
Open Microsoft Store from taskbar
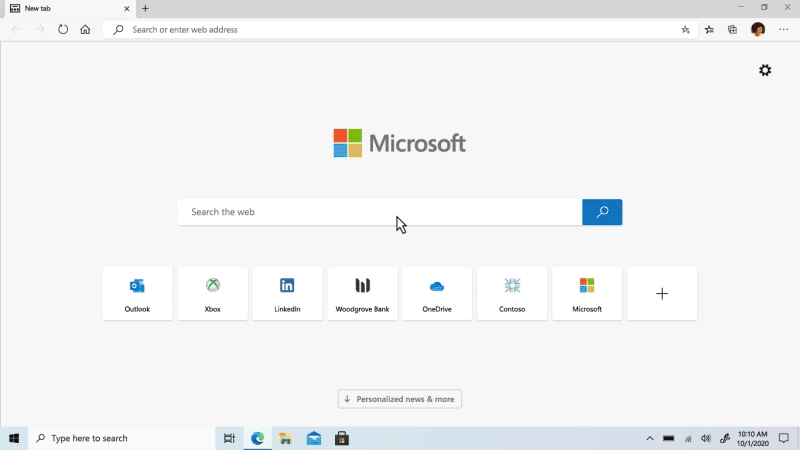342,438
